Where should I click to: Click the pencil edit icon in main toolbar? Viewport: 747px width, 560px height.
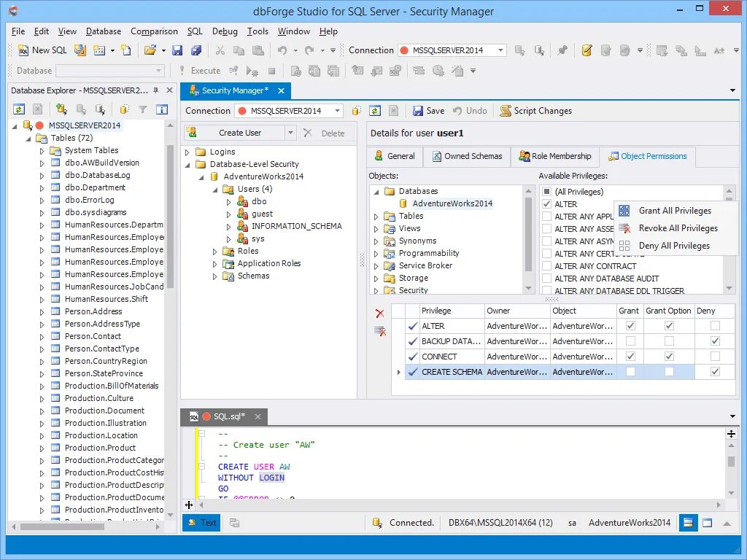(x=587, y=50)
